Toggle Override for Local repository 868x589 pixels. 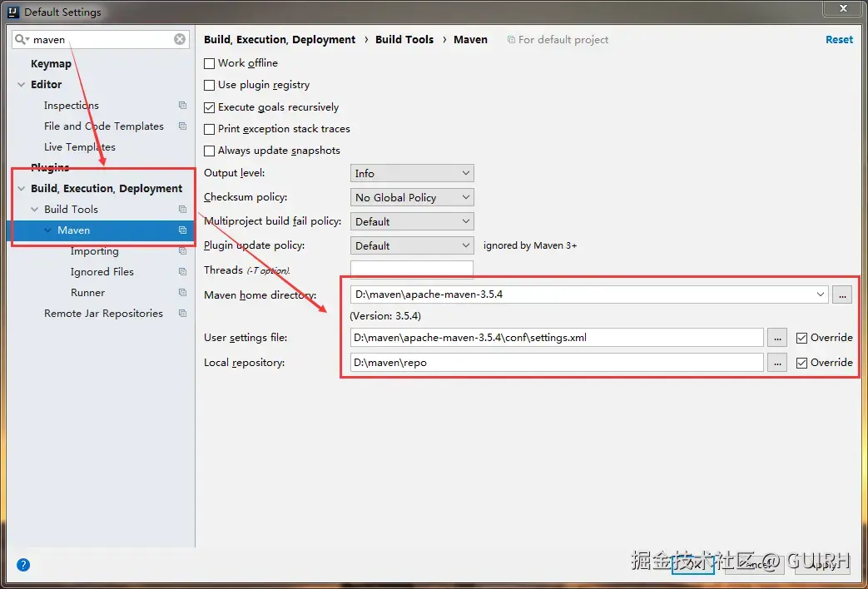click(x=801, y=364)
